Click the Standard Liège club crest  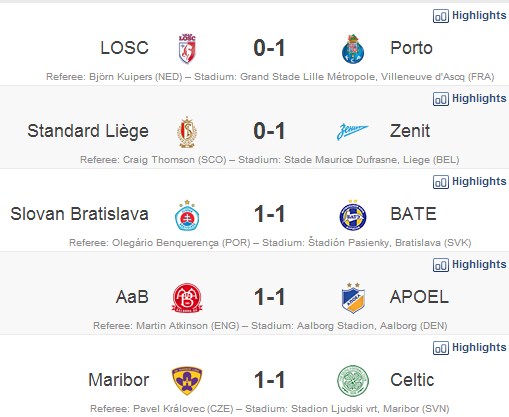click(x=187, y=132)
